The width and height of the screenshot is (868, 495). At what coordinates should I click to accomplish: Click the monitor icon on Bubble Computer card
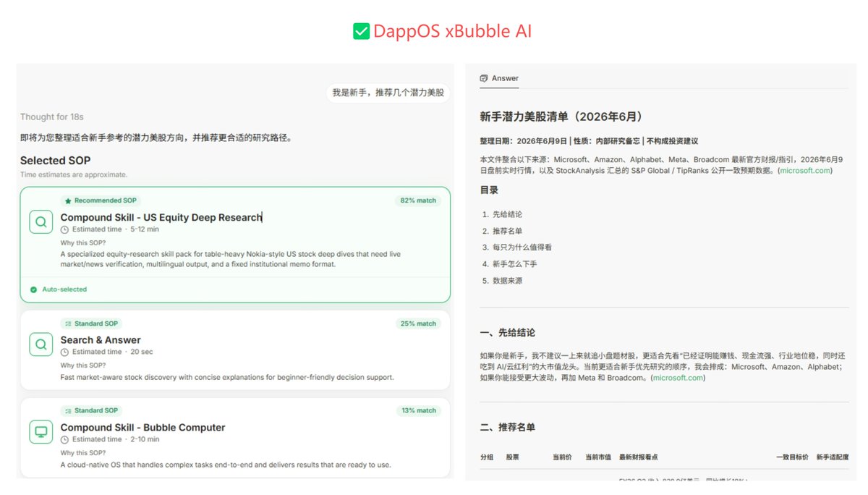41,431
